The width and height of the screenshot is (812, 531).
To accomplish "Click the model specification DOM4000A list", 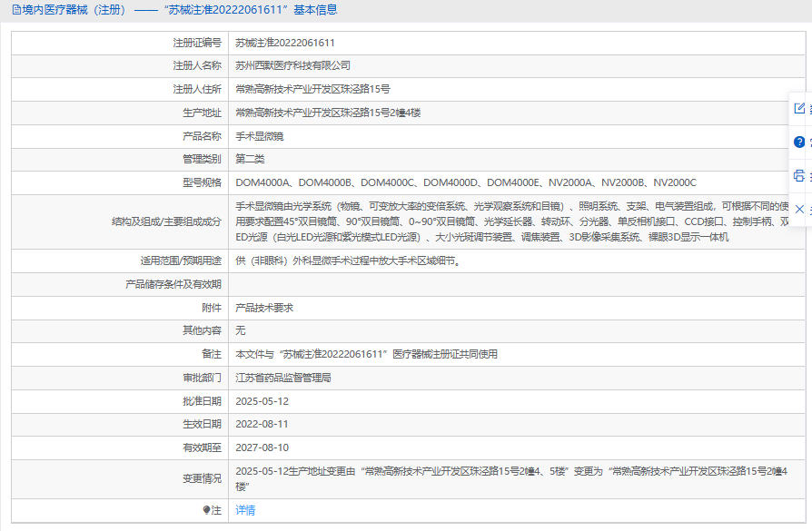I will [465, 182].
